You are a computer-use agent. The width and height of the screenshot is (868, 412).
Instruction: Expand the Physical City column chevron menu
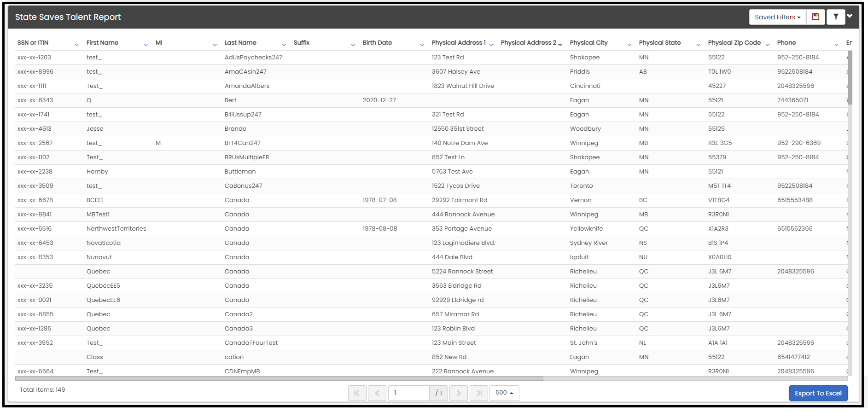pyautogui.click(x=629, y=45)
